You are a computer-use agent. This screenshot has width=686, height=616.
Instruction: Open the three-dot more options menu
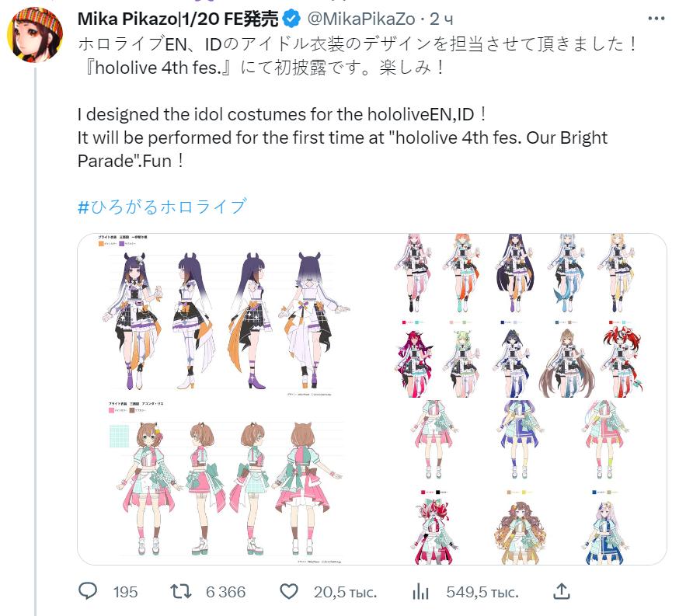(656, 19)
